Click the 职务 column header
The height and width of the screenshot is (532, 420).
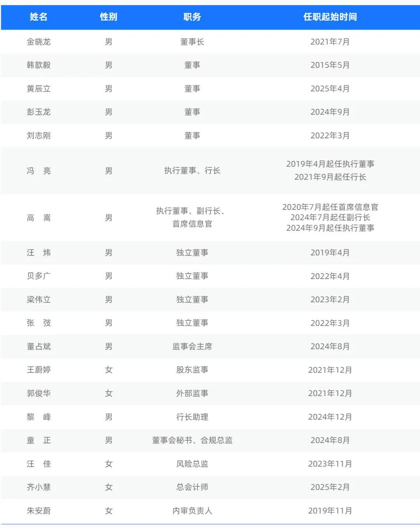(192, 17)
